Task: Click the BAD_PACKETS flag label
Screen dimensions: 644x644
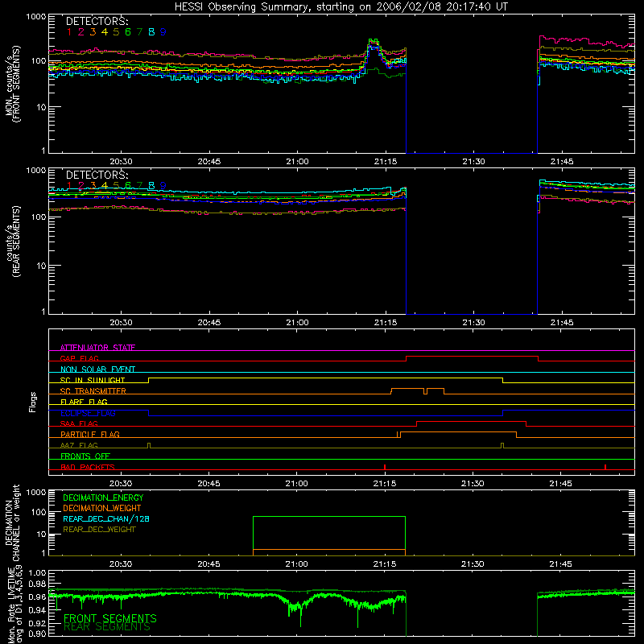Action: 88,467
